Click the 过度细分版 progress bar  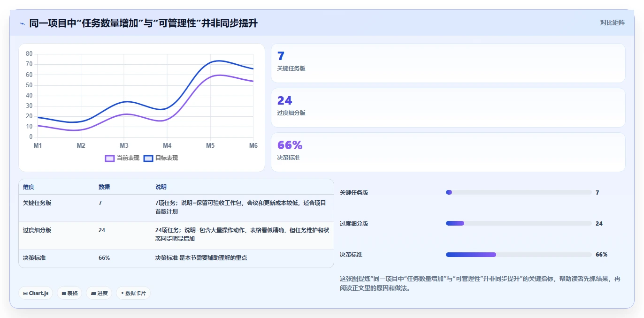[x=519, y=223]
